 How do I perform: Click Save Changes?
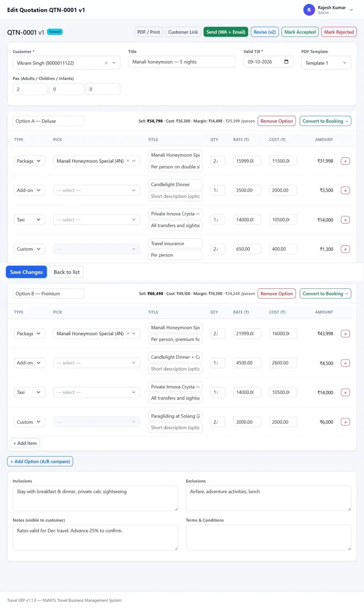pyautogui.click(x=26, y=272)
